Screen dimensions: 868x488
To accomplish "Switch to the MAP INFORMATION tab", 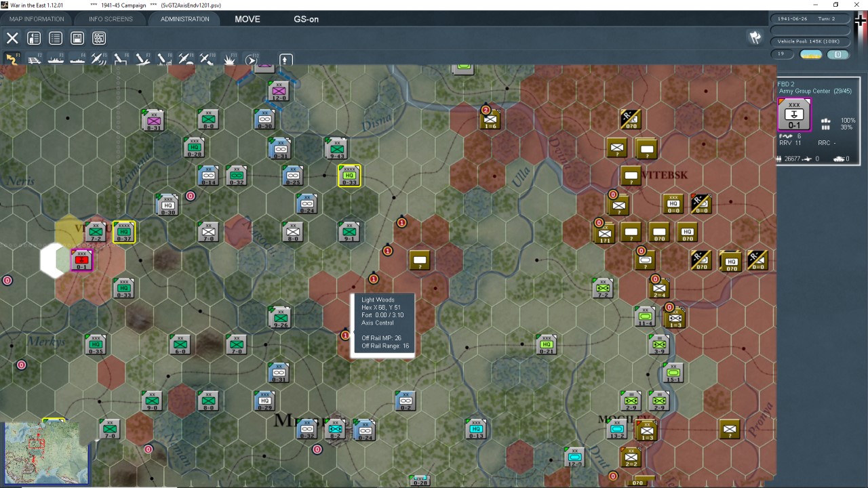I will click(37, 19).
